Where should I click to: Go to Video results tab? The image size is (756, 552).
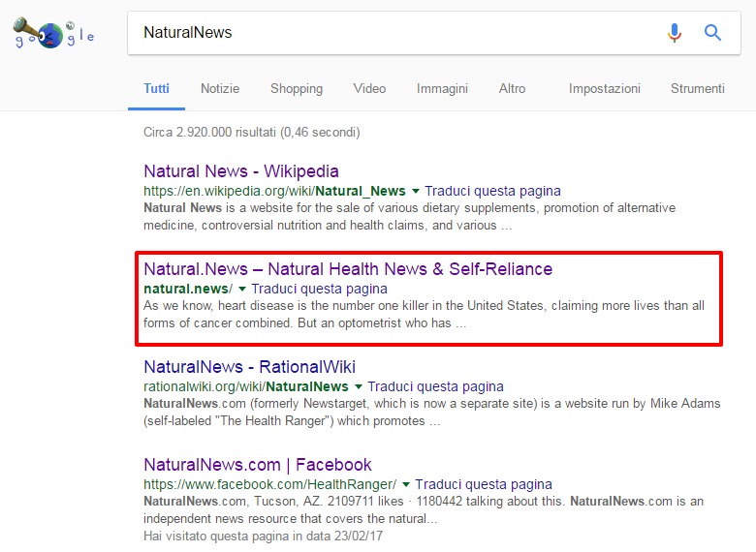click(369, 89)
